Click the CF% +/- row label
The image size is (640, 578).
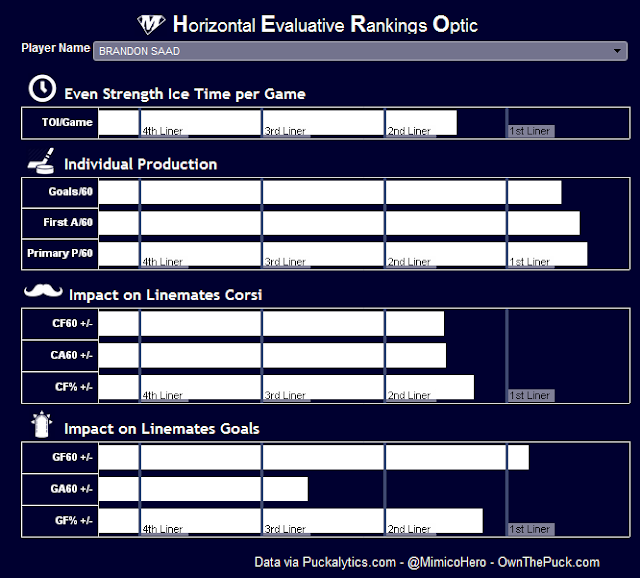pos(73,387)
